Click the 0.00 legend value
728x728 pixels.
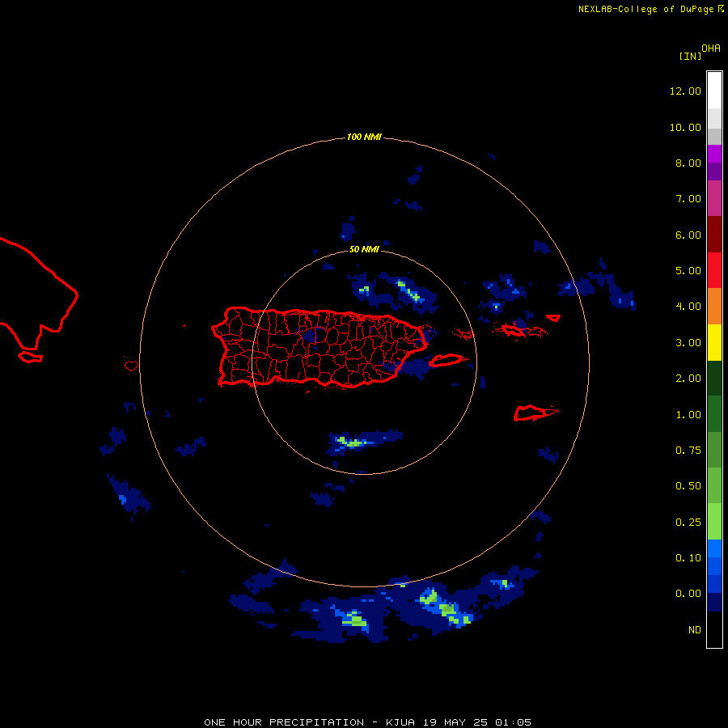pos(688,594)
